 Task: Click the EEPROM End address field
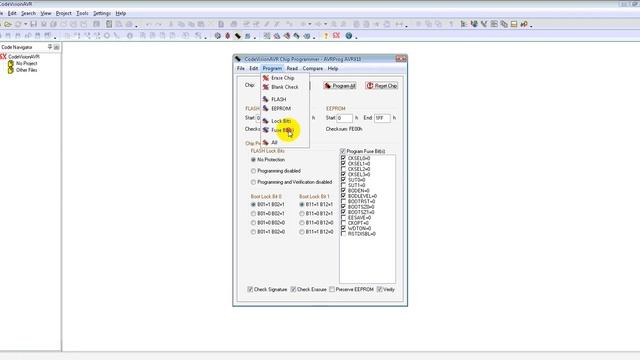(382, 118)
